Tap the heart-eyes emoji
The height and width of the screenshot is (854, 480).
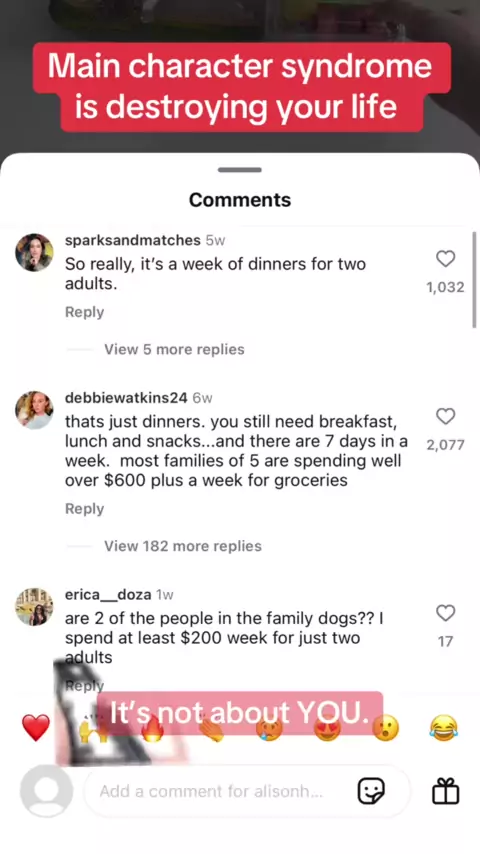[x=327, y=728]
